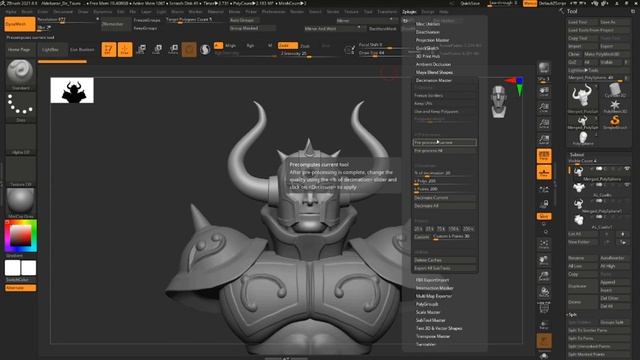The width and height of the screenshot is (640, 360).
Task: Open SubTool Master plugin section
Action: pyautogui.click(x=430, y=320)
